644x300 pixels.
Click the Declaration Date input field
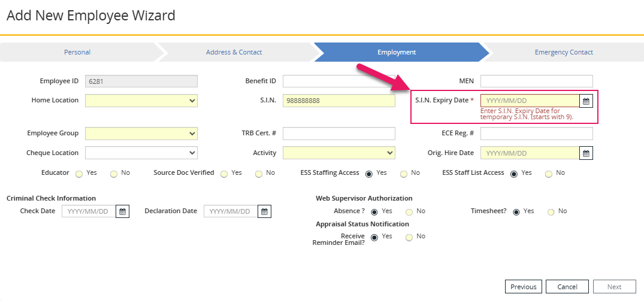(x=231, y=211)
